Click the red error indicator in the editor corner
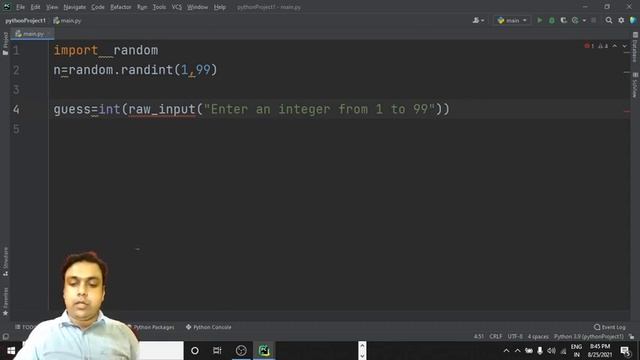 coord(589,46)
